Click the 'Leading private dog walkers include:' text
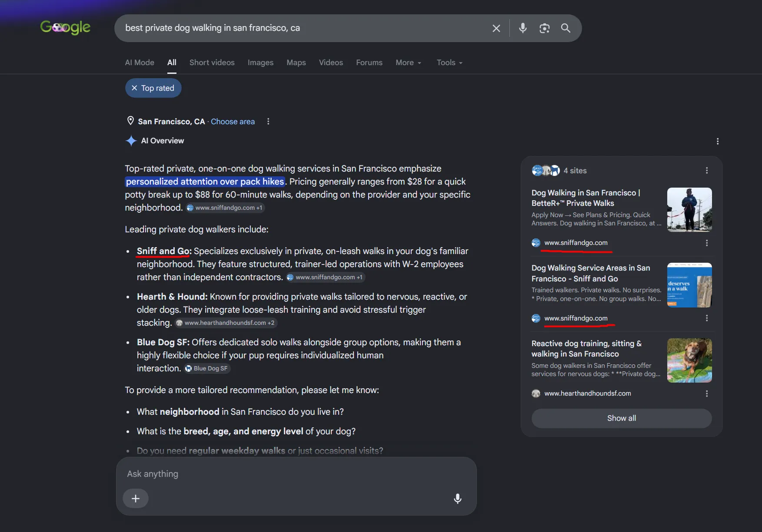This screenshot has height=532, width=762. 196,229
